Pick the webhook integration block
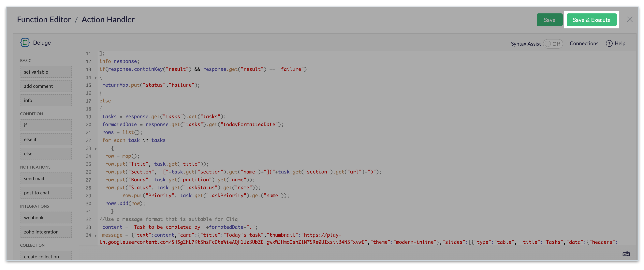 (x=46, y=217)
